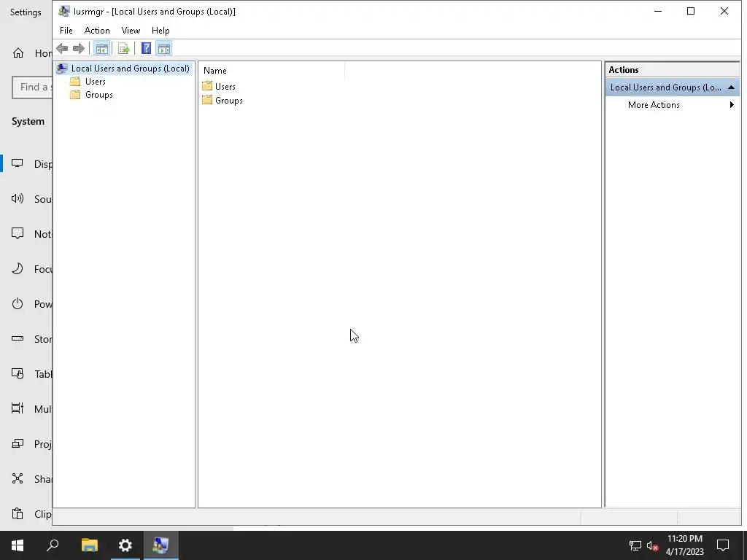Click lusrmgr app icon on taskbar
This screenshot has width=747, height=560.
pos(161,545)
